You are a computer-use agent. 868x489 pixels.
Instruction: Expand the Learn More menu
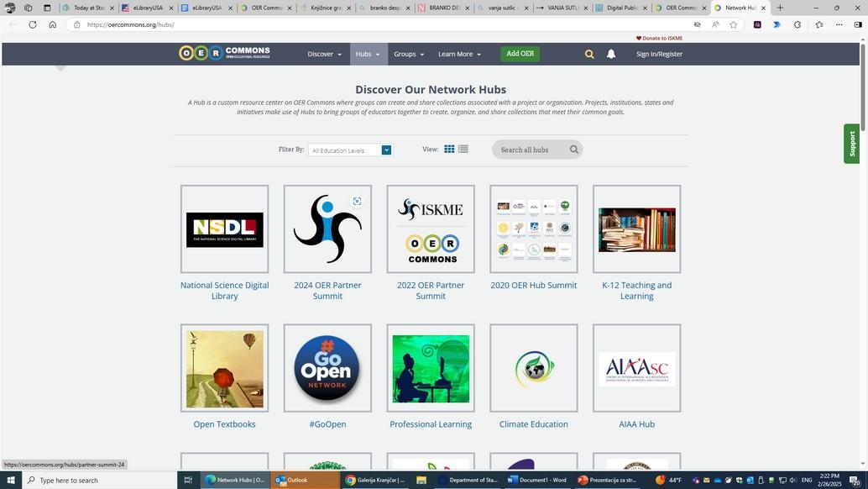459,54
